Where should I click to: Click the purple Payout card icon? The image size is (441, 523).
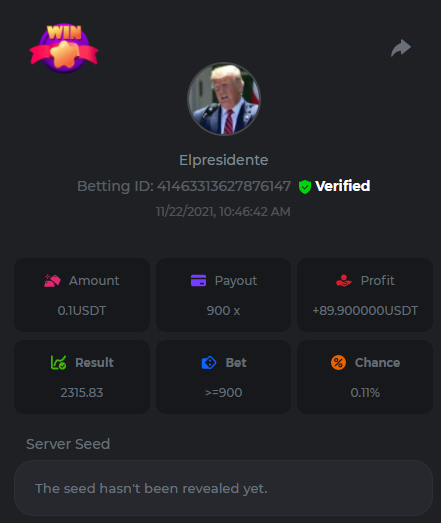(x=198, y=281)
